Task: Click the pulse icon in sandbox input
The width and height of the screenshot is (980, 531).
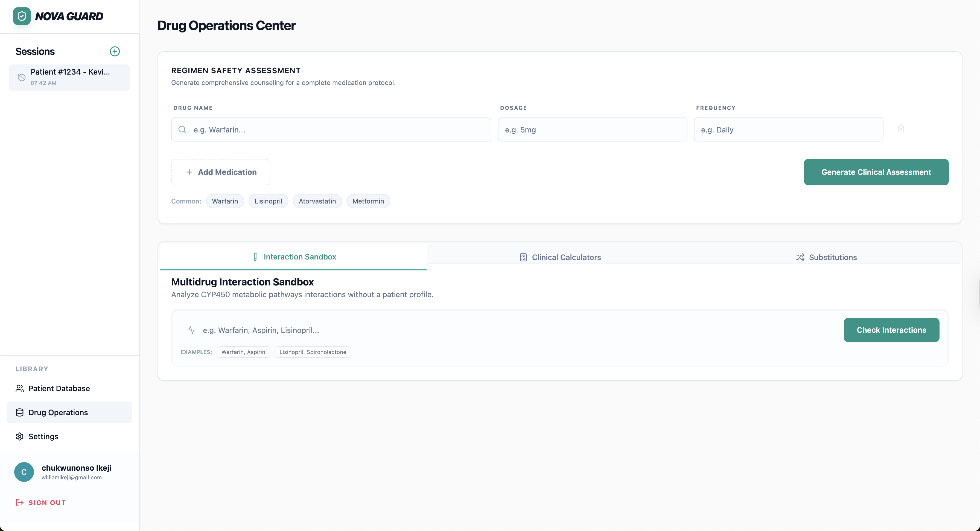Action: pyautogui.click(x=191, y=330)
